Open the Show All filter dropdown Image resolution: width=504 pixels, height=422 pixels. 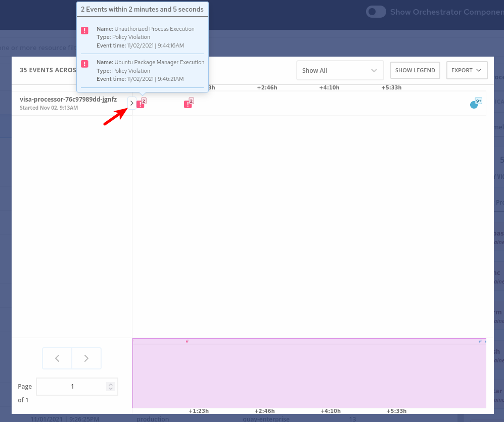pos(340,70)
